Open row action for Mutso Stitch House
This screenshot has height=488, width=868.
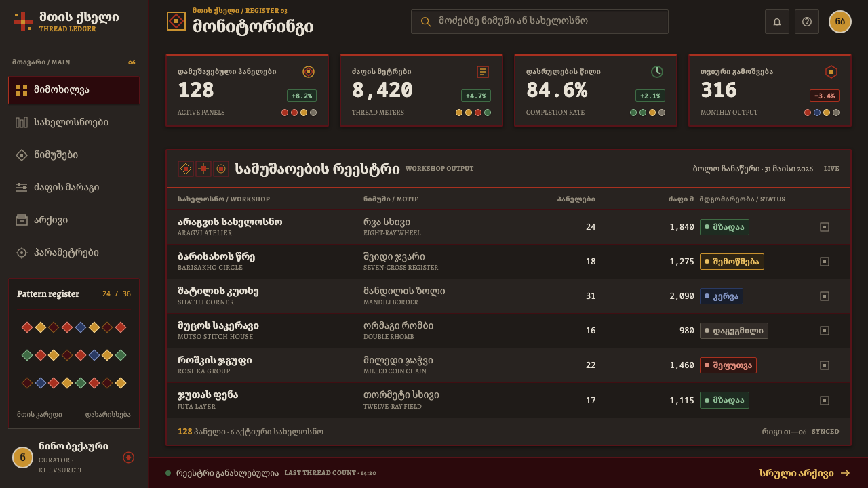click(x=825, y=331)
